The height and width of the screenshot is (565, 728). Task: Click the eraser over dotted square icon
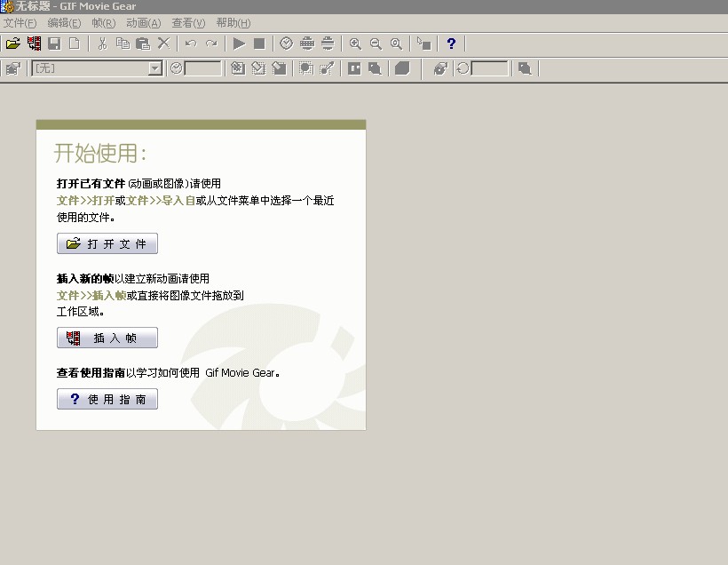(x=258, y=68)
